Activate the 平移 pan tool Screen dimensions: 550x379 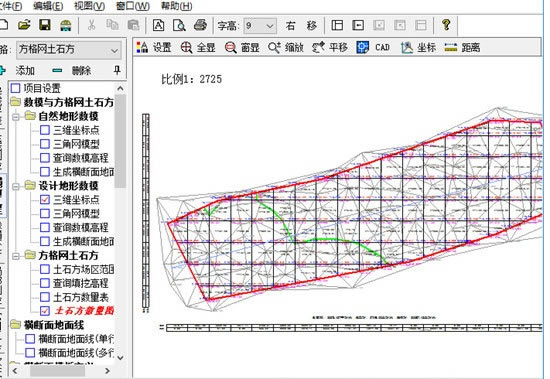pos(318,47)
